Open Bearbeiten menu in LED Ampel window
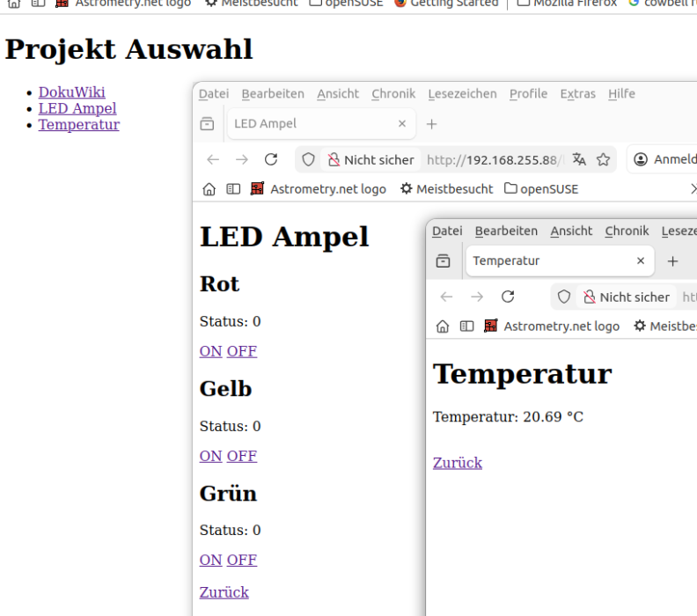 click(x=273, y=94)
